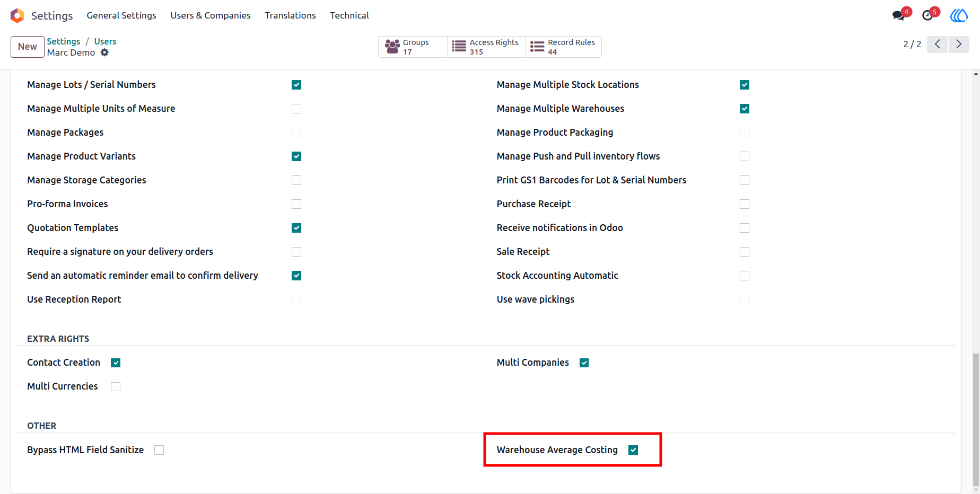Open the Odoo apps home logo
The width and height of the screenshot is (980, 494).
(x=17, y=15)
